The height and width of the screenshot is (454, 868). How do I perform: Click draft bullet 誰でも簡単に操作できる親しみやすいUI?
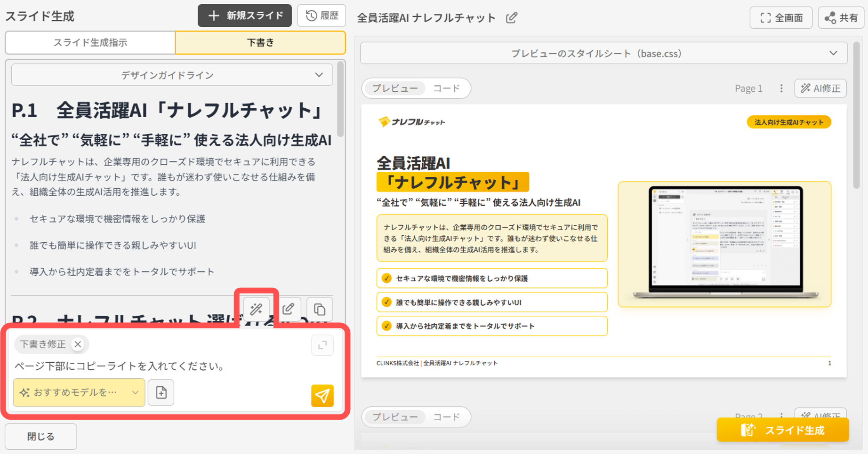113,245
